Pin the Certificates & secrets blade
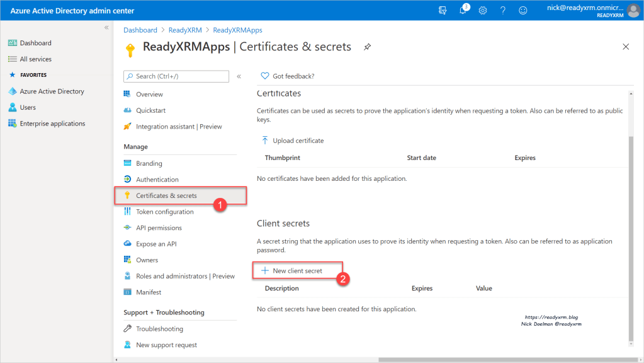The width and height of the screenshot is (644, 363). click(367, 47)
